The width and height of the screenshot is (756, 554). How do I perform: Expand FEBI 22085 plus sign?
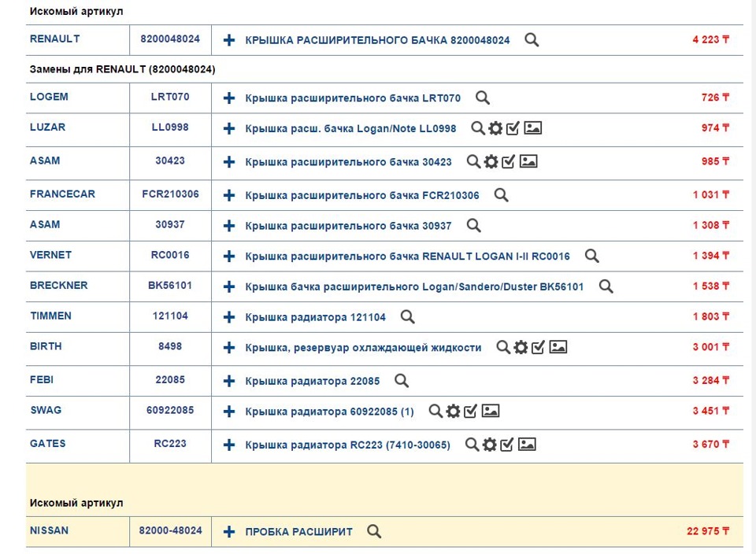point(229,381)
